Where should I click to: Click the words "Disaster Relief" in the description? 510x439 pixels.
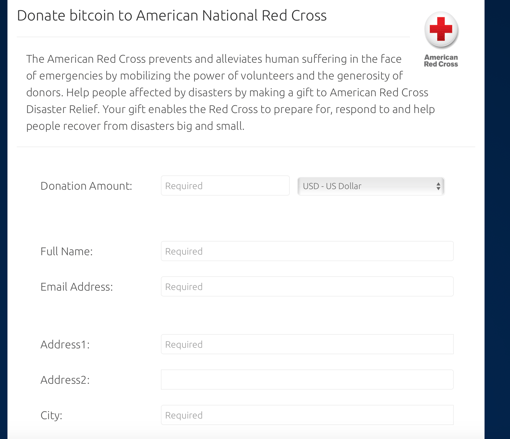[62, 109]
